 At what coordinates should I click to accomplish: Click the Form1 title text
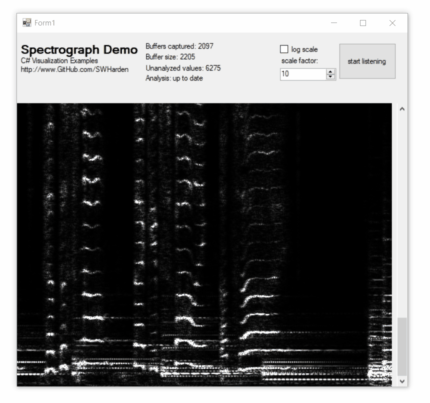[x=45, y=23]
